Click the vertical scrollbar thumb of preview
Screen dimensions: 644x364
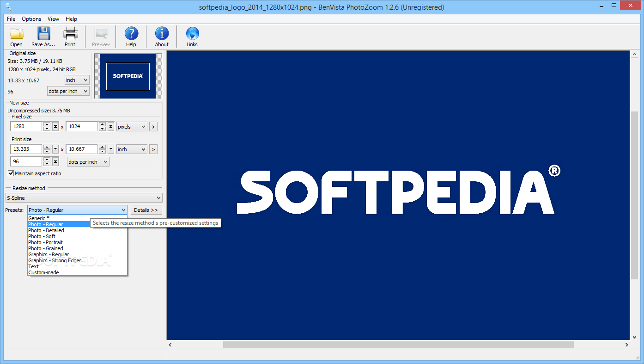(x=634, y=195)
